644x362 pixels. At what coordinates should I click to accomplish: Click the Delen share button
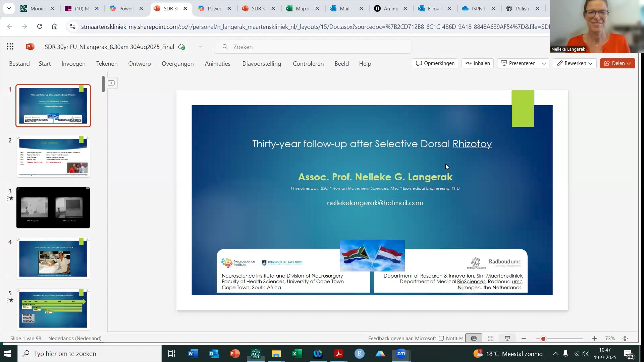tap(618, 63)
